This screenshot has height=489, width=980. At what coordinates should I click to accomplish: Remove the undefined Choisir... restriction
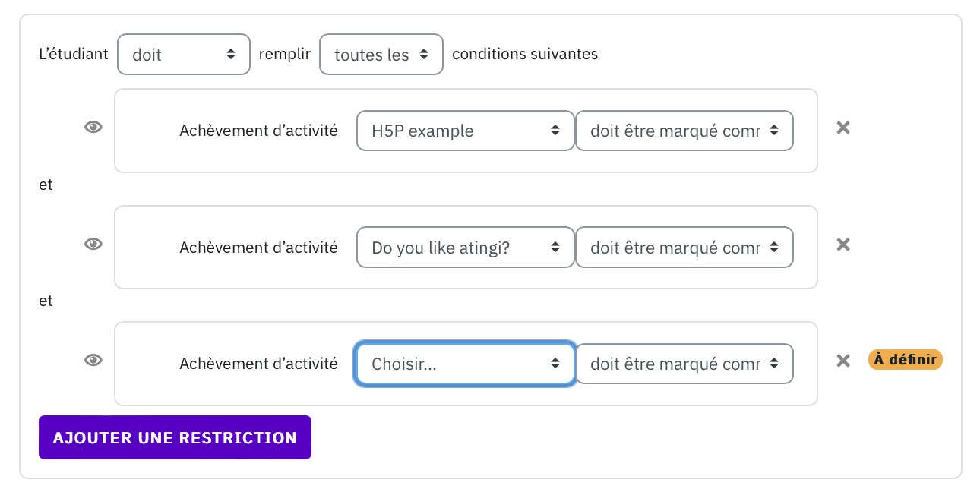(x=842, y=361)
